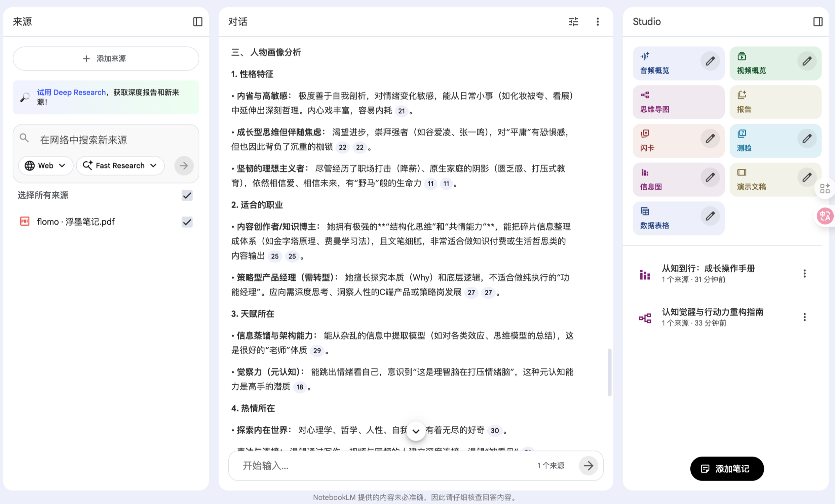The height and width of the screenshot is (504, 835).
Task: Click 试用 Deep Research link
Action: click(x=71, y=92)
